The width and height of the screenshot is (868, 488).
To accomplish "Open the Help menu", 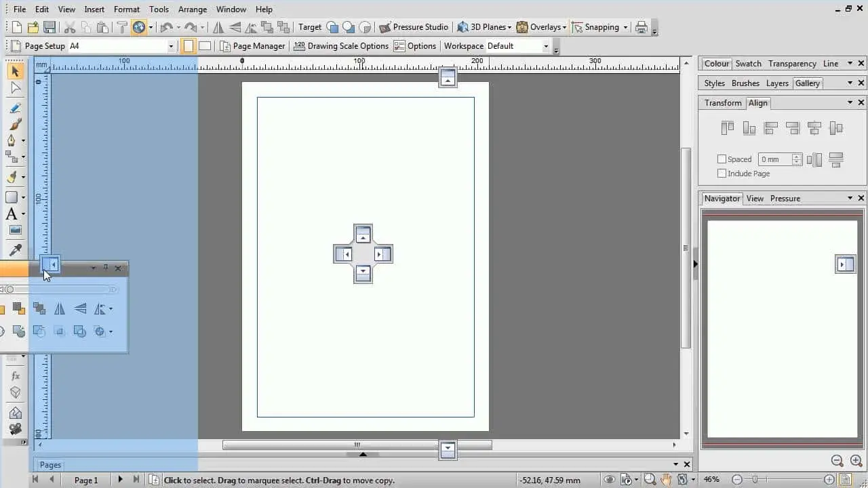I will tap(264, 9).
